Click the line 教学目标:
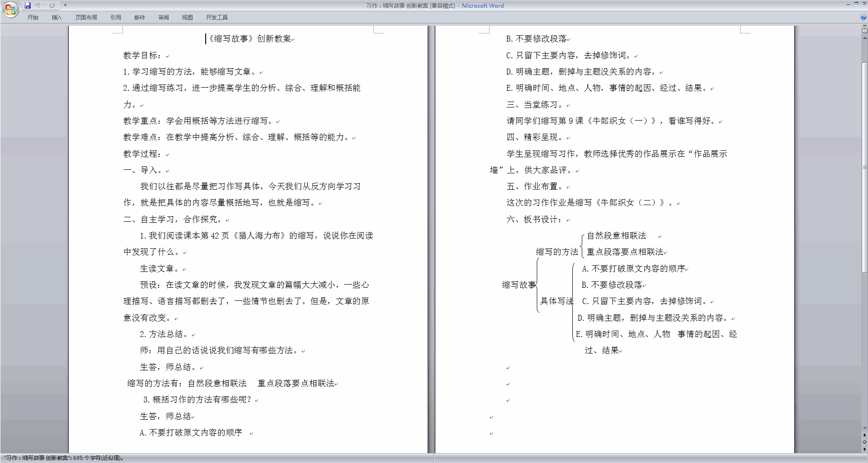 (142, 56)
